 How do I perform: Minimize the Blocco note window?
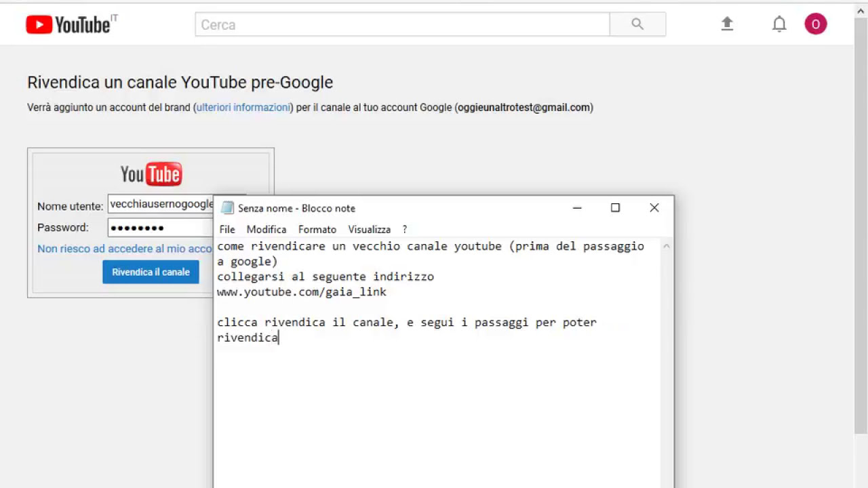[577, 208]
